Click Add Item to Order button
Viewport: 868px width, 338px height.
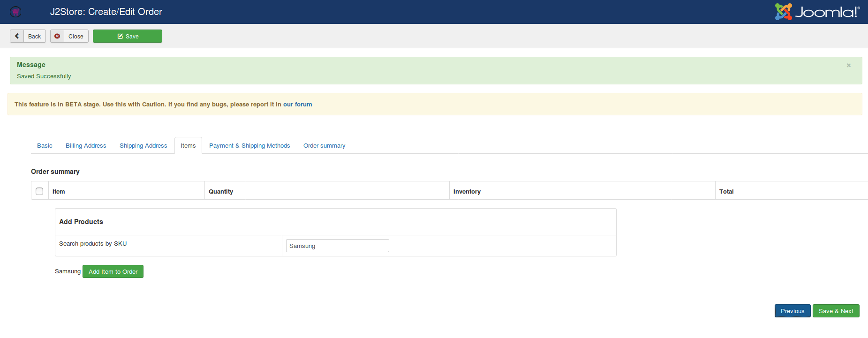[x=113, y=271]
